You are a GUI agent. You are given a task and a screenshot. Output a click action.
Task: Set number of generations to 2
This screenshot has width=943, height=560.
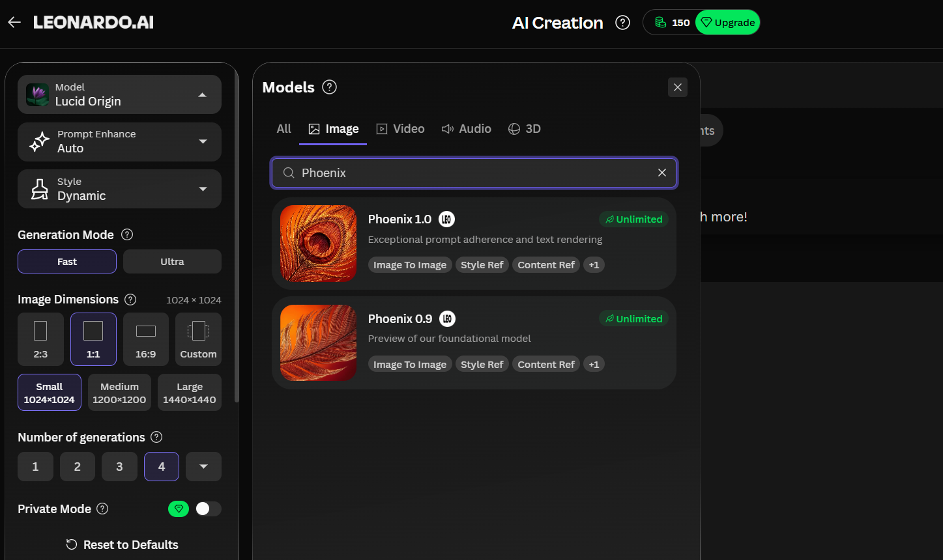(x=78, y=467)
